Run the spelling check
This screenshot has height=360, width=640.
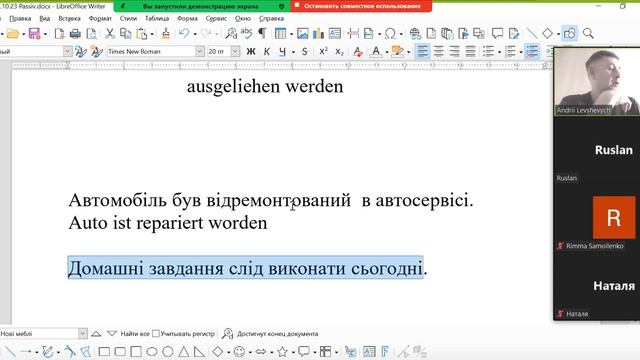[247, 33]
